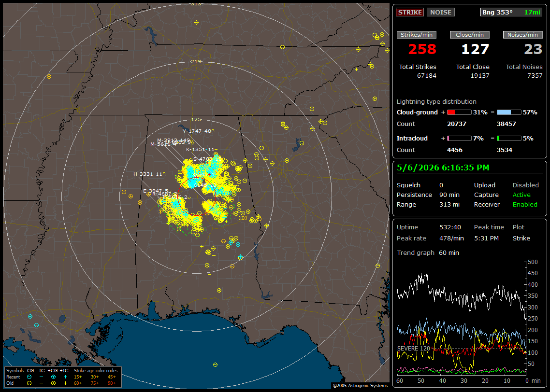Click the Y-1747-48 storm cell label
The image size is (550, 392).
[199, 131]
